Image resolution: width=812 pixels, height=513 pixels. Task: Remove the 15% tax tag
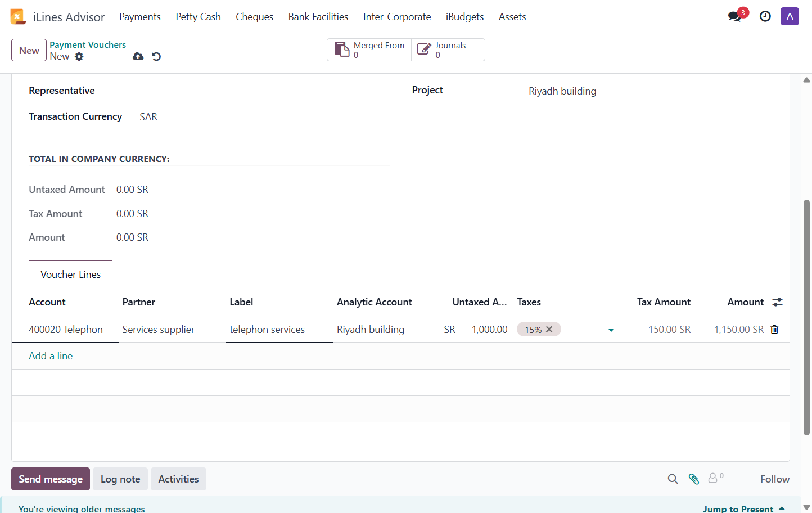pyautogui.click(x=549, y=329)
